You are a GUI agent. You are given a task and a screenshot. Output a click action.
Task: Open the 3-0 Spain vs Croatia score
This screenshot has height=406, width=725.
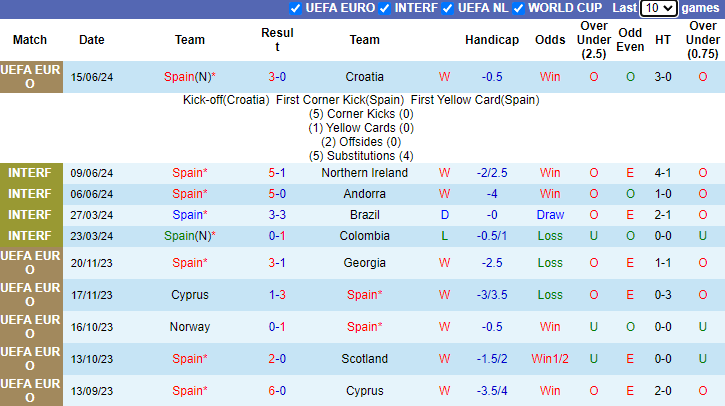[277, 76]
